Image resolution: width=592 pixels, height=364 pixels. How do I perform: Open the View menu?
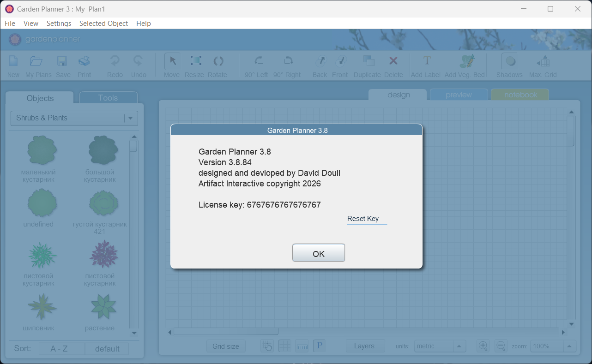pos(31,24)
